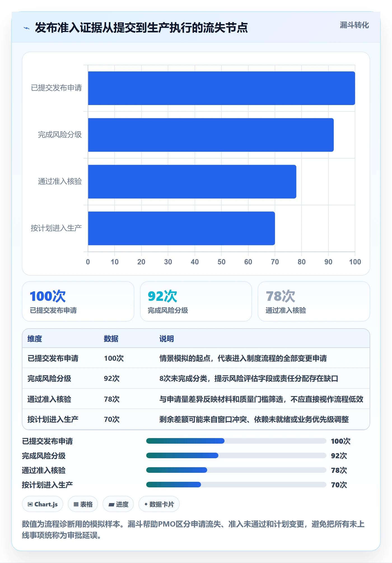Click the description starting with 8次未完成分类
The image size is (392, 563).
pos(249,378)
